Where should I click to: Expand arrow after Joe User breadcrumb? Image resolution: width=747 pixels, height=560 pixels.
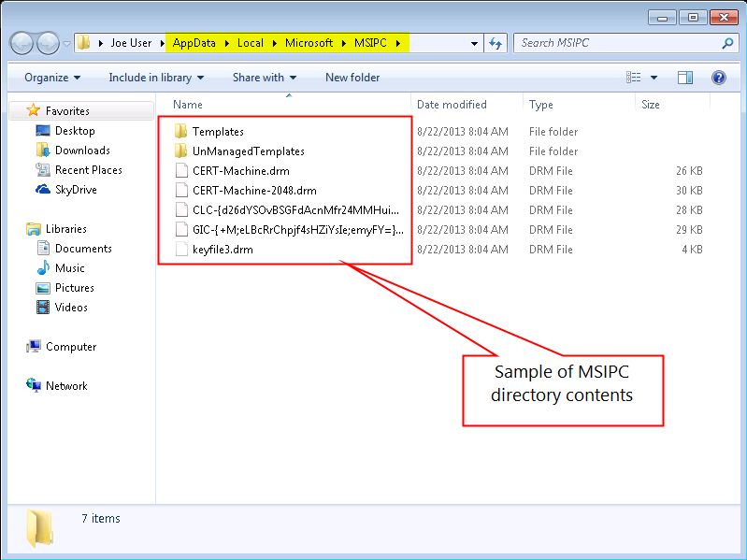(x=163, y=43)
